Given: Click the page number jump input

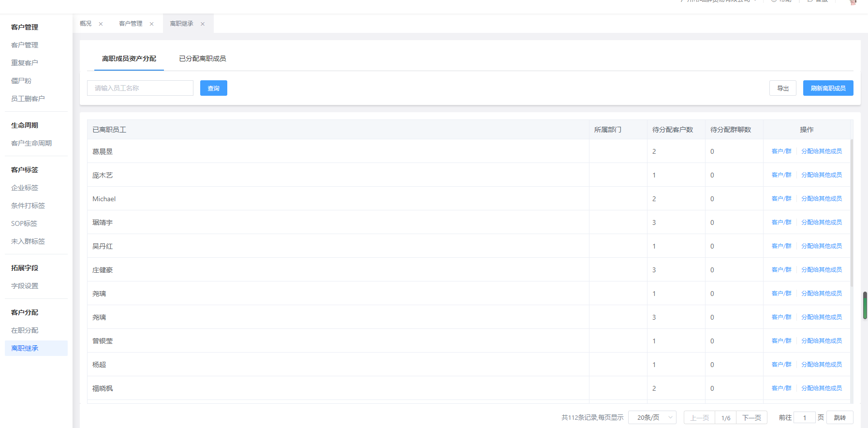Looking at the screenshot, I should click(805, 417).
